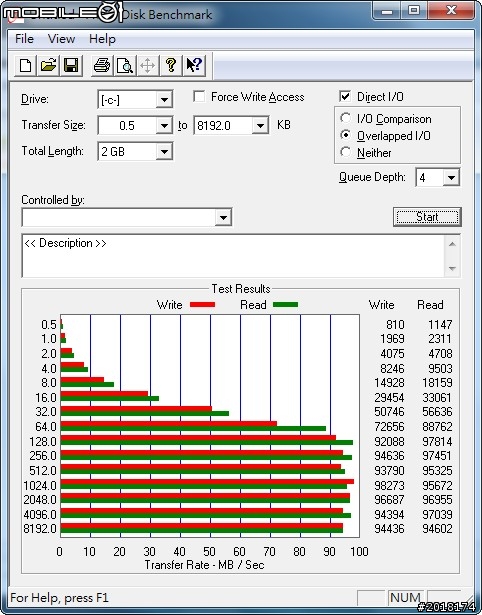Click the 64.0 row label in chart
Screen dimensions: 482x615
46,426
